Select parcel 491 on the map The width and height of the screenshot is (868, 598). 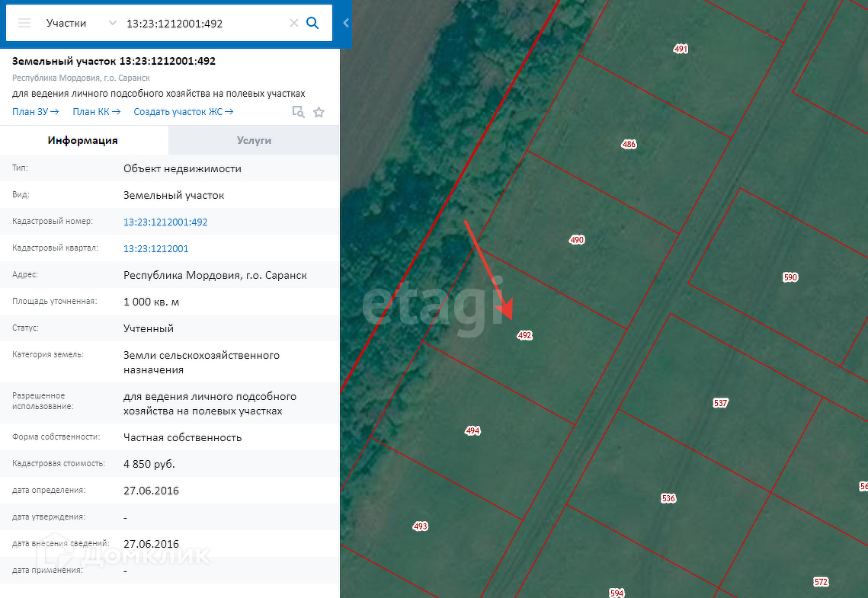[681, 50]
